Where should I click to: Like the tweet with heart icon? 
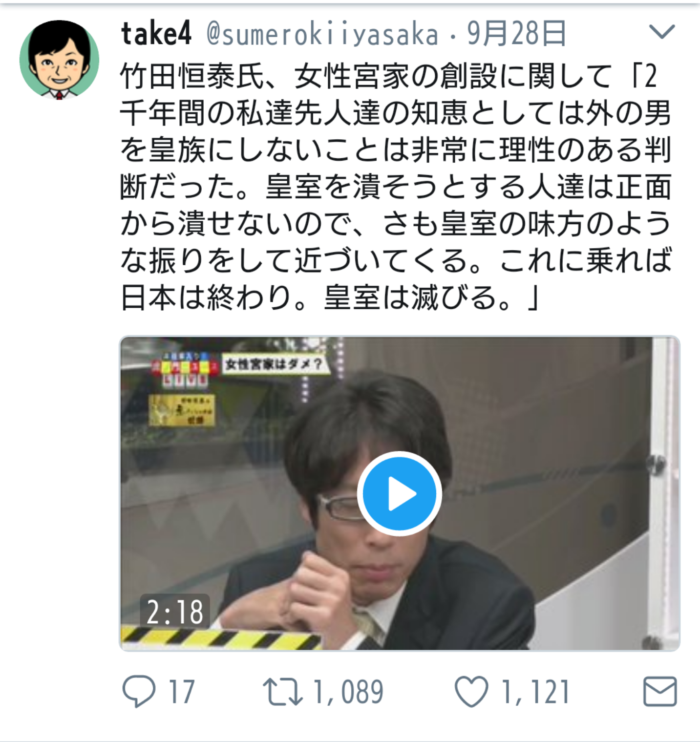coord(471,692)
